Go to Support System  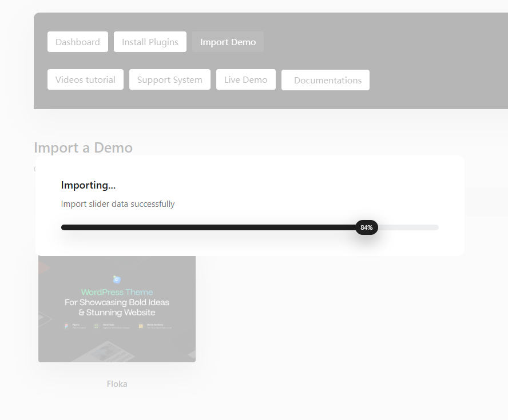[170, 79]
